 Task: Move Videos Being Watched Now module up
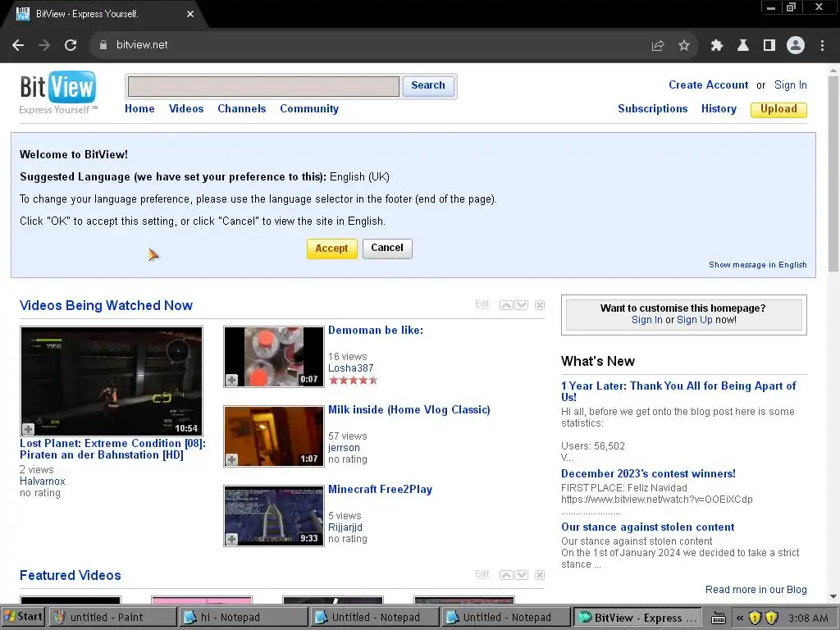pos(505,305)
